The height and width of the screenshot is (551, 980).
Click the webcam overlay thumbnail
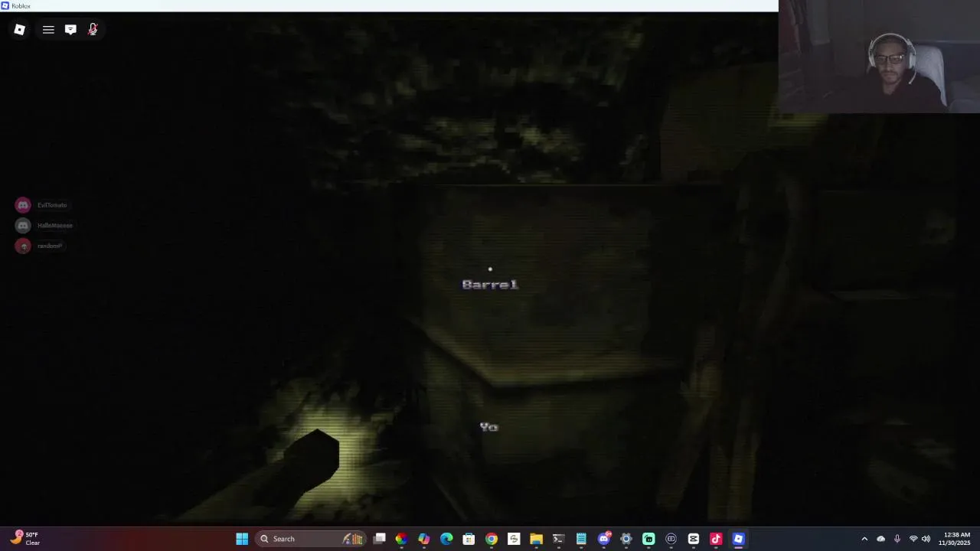pos(879,57)
